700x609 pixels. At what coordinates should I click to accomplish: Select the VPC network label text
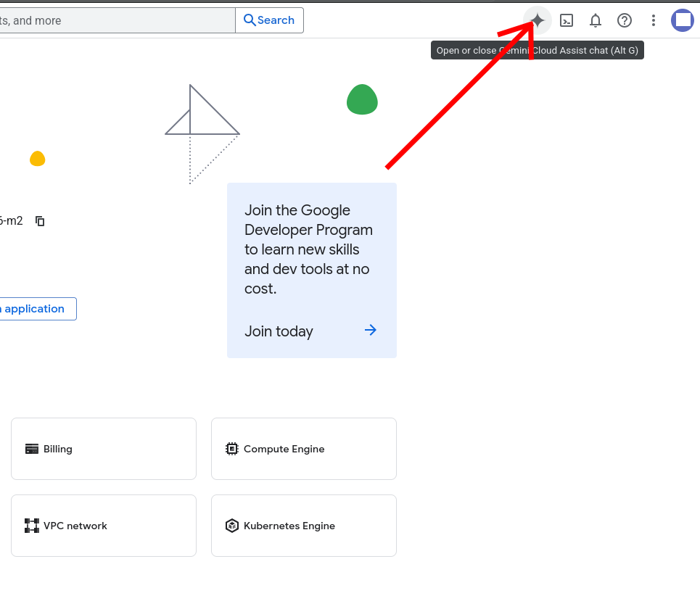(x=75, y=526)
